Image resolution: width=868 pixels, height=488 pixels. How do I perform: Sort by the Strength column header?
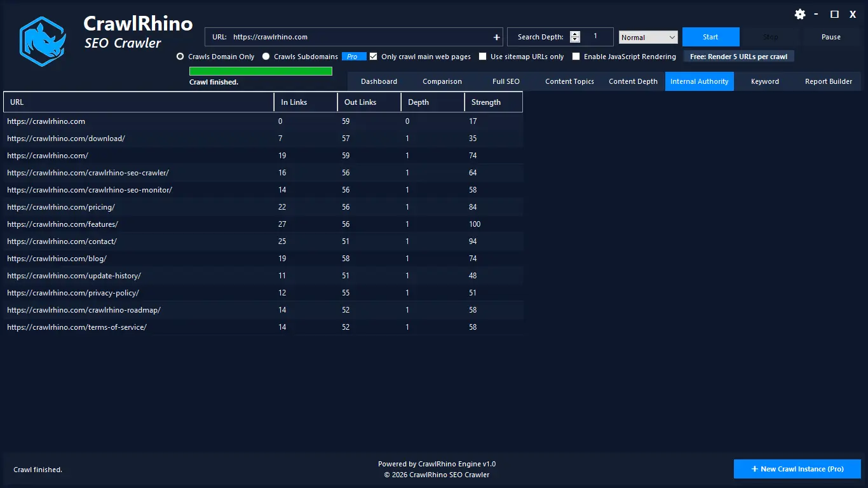[x=494, y=102]
